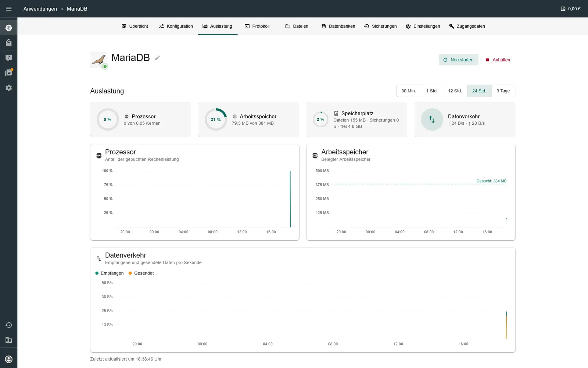Click the Prozessor 0 % gauge
Image resolution: width=588 pixels, height=368 pixels.
click(x=108, y=120)
